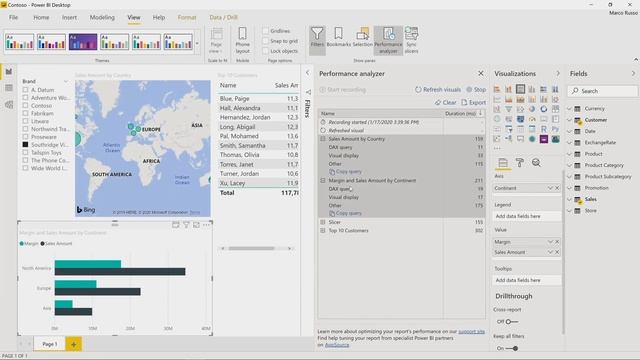The width and height of the screenshot is (640, 360).
Task: Collapse Sales Amount by Country entry
Action: [x=323, y=139]
